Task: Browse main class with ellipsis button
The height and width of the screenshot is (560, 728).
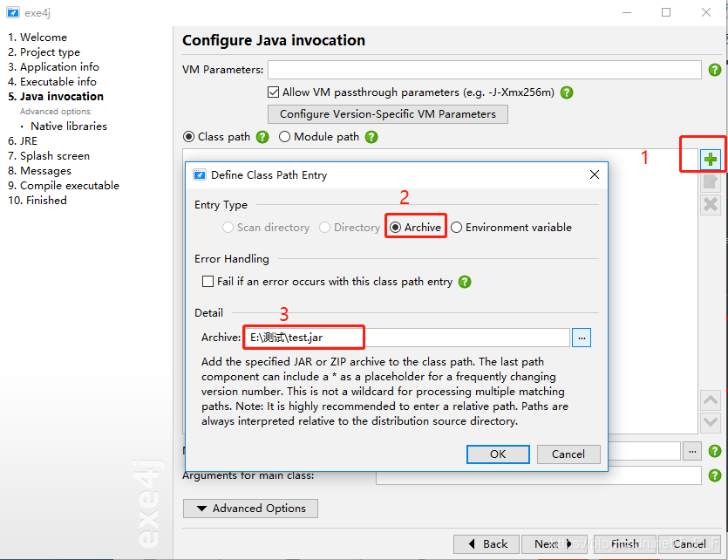Action: pyautogui.click(x=691, y=451)
